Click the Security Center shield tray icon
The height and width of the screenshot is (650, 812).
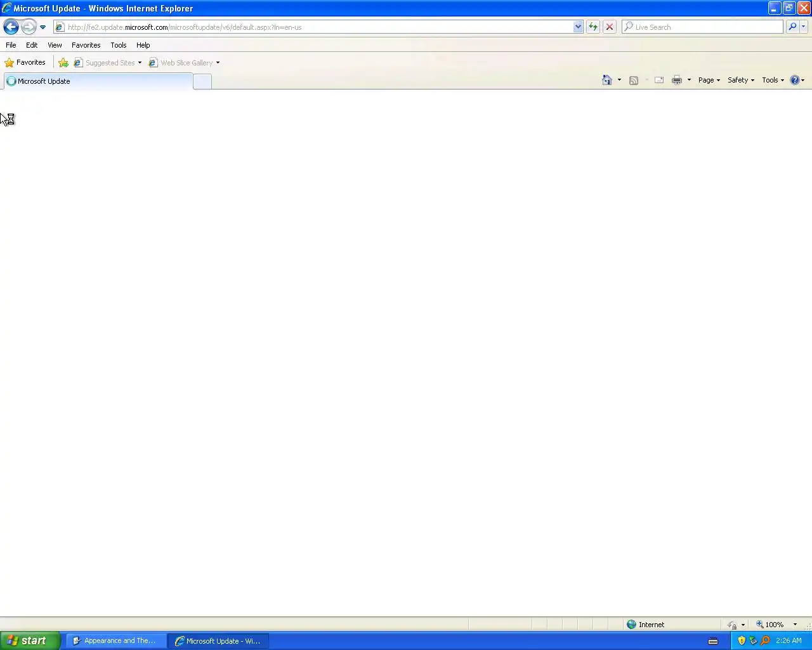(x=742, y=640)
